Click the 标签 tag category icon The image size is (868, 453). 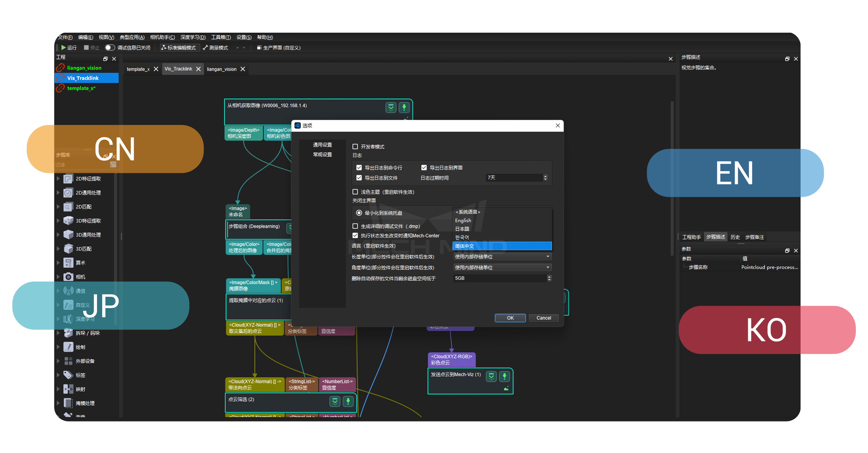(x=68, y=375)
